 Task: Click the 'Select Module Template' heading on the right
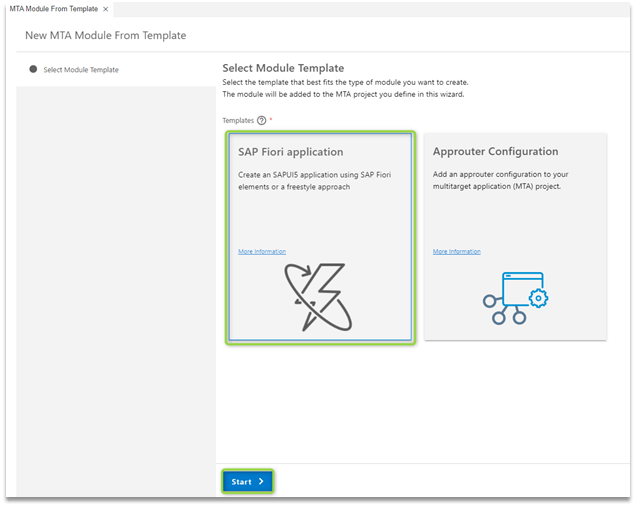(283, 68)
